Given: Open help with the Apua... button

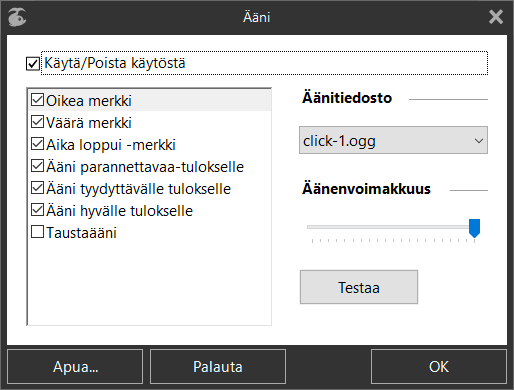Looking at the screenshot, I should coord(75,367).
